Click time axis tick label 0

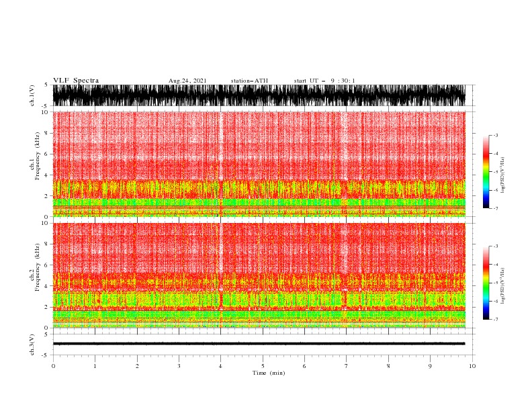click(x=53, y=366)
